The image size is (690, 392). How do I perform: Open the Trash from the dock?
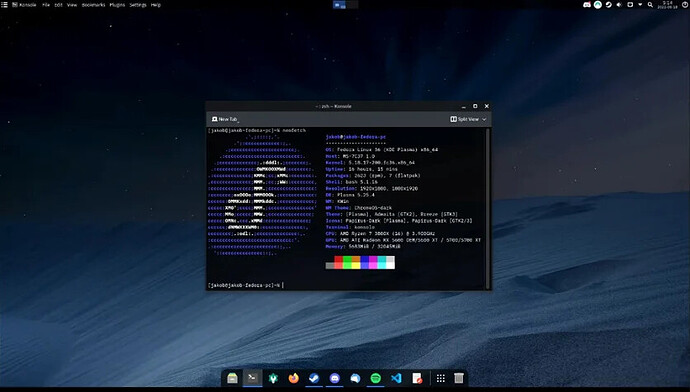[459, 378]
